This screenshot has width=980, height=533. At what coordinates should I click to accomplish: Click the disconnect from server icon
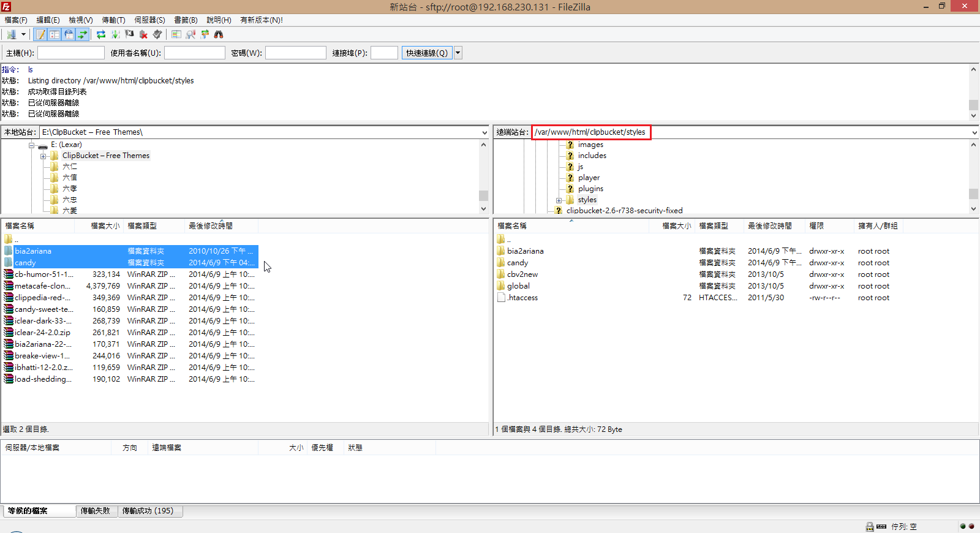click(x=143, y=34)
